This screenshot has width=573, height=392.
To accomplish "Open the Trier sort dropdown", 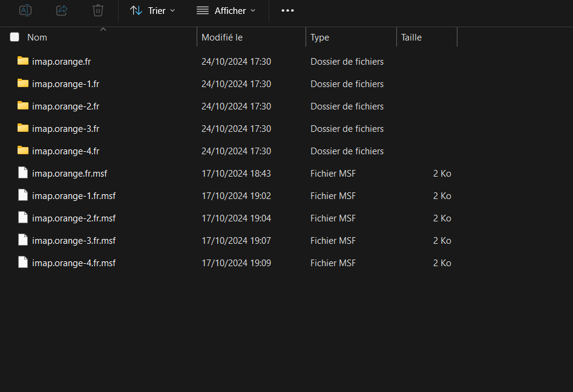I will 152,11.
